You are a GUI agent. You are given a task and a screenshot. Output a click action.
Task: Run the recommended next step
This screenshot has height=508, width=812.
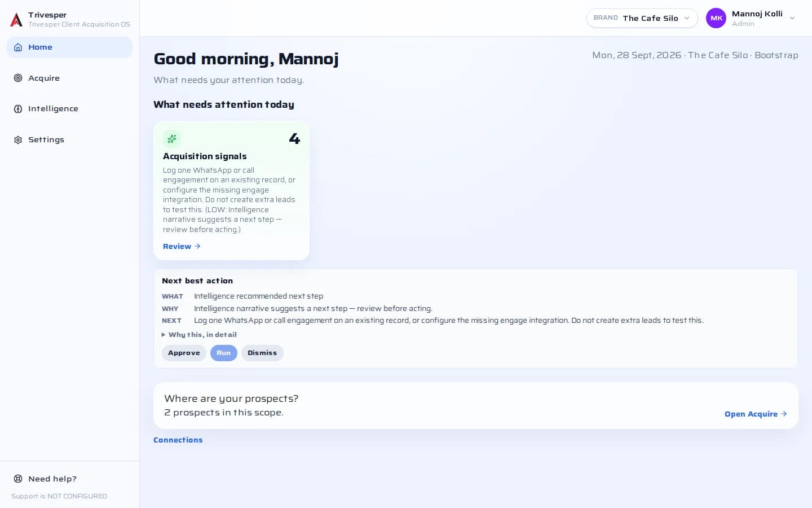224,353
